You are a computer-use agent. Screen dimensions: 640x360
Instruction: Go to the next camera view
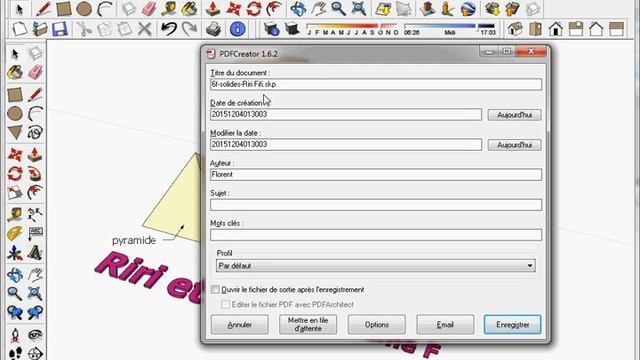click(35, 313)
